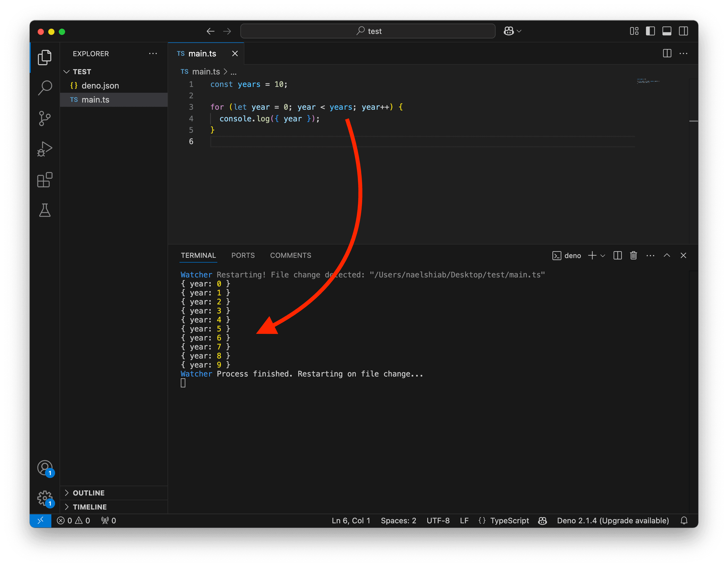
Task: Toggle Secondary Side Bar visibility
Action: click(683, 31)
